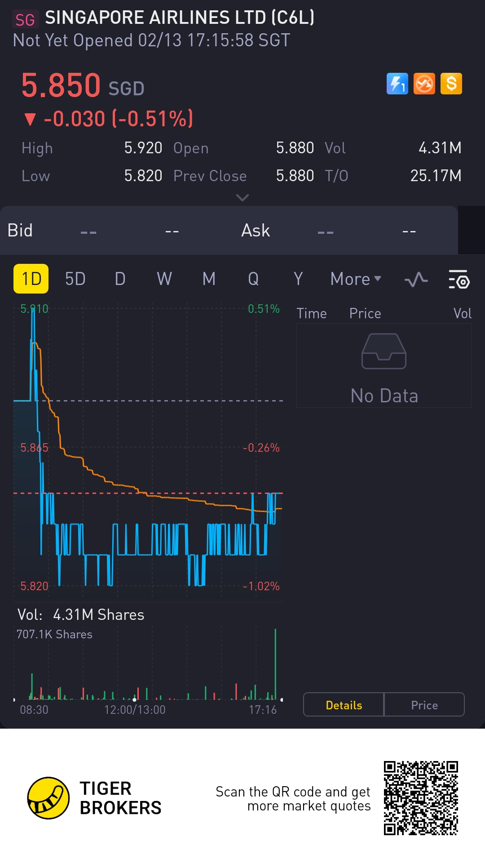This screenshot has height=868, width=485.
Task: Tap the yellow dollar sign icon
Action: click(x=451, y=84)
